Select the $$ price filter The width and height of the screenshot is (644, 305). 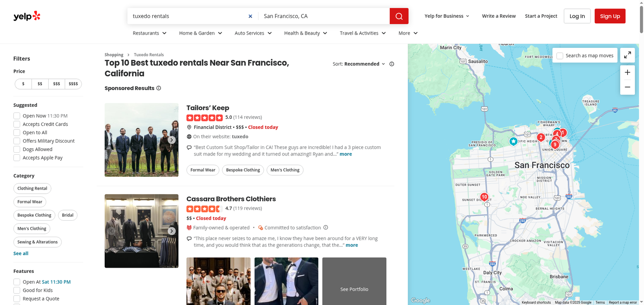(x=40, y=84)
